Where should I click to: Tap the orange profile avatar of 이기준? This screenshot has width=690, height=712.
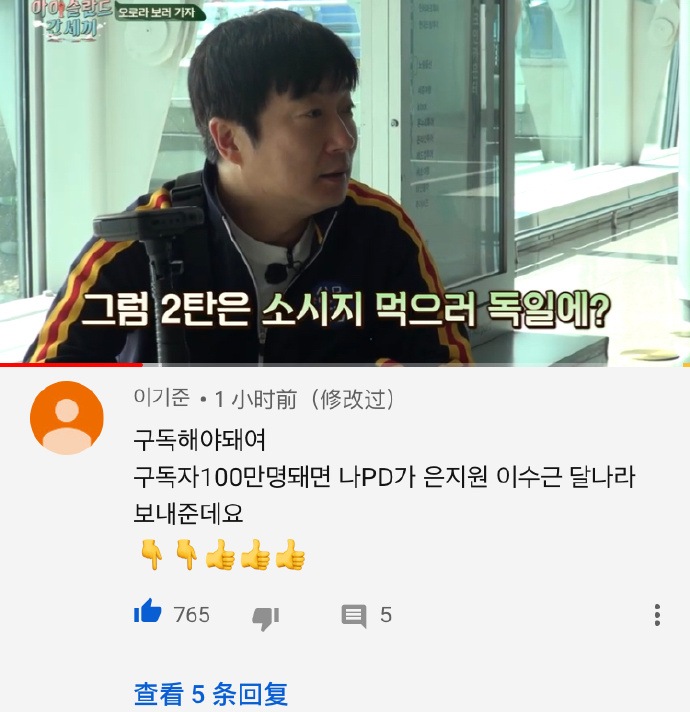pyautogui.click(x=67, y=418)
